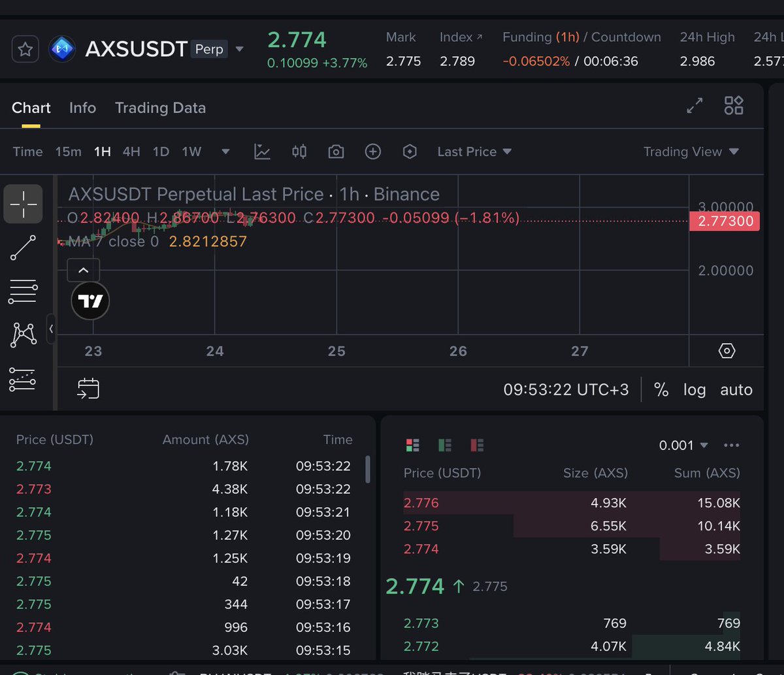Select the 1W timeframe
Image resolution: width=784 pixels, height=675 pixels.
pos(191,152)
